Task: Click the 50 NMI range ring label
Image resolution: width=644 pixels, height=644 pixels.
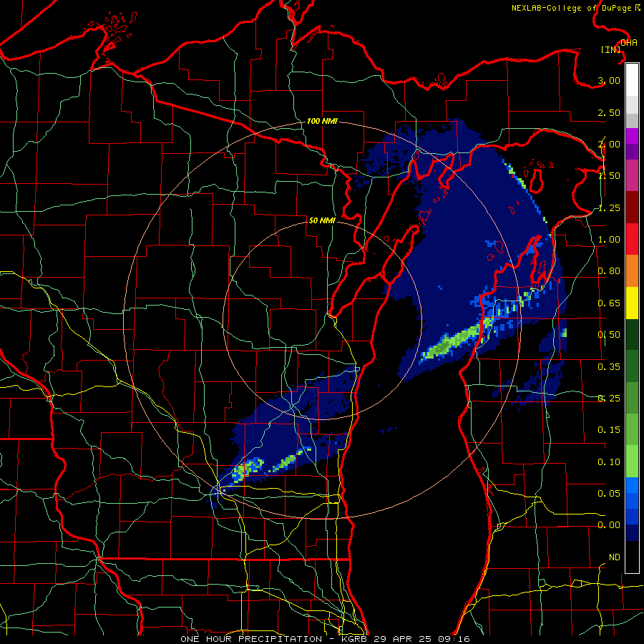Action: [322, 220]
